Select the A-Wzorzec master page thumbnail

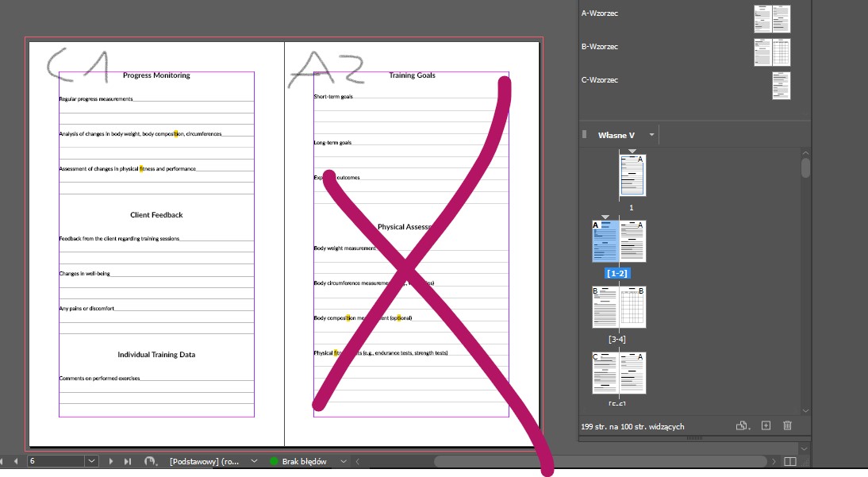tap(772, 18)
